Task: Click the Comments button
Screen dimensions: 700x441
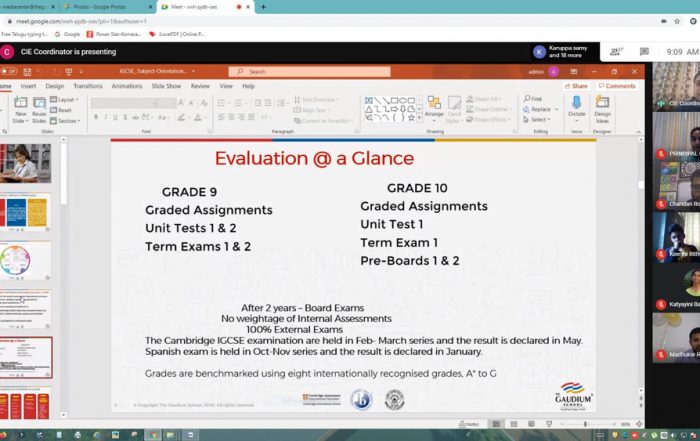Action: (616, 86)
